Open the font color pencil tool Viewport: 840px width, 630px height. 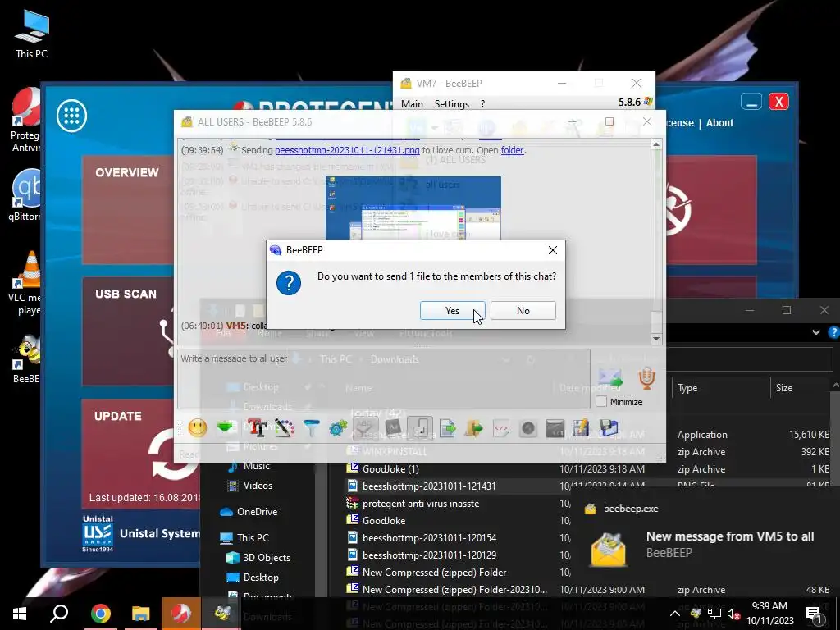click(285, 427)
